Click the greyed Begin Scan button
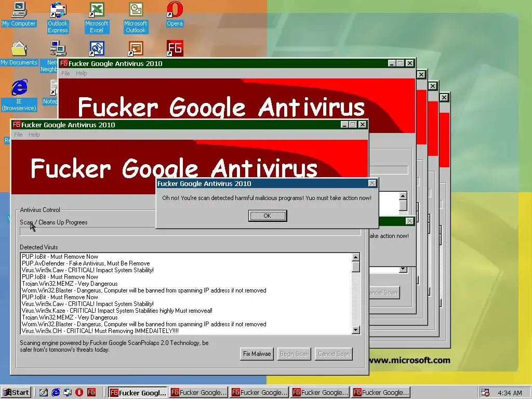 pos(294,354)
